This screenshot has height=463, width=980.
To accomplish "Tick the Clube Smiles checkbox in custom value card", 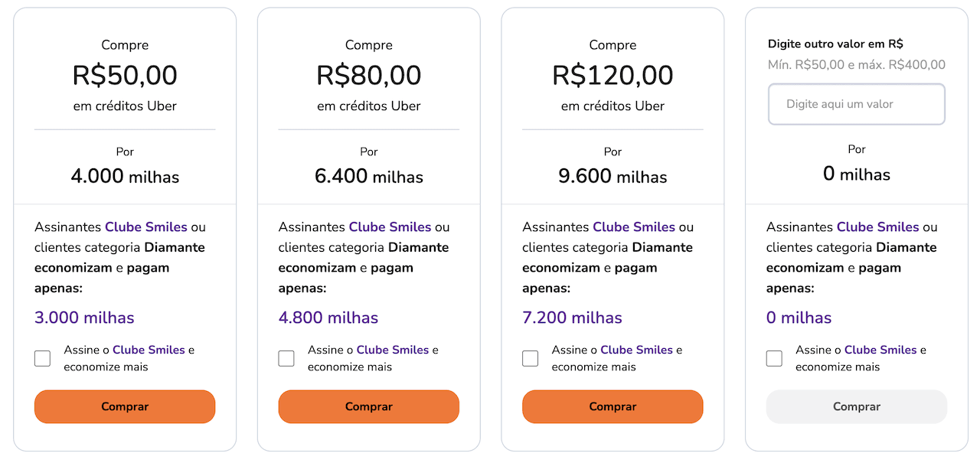I will click(775, 358).
